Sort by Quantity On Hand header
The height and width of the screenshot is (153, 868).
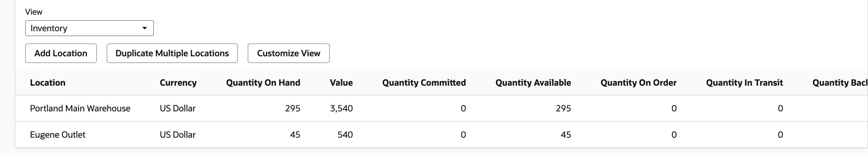click(x=263, y=83)
